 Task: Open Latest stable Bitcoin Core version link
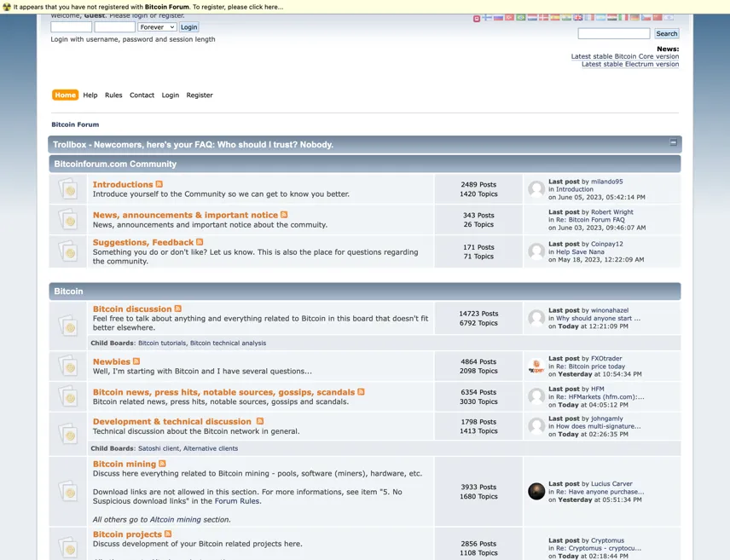pyautogui.click(x=625, y=56)
